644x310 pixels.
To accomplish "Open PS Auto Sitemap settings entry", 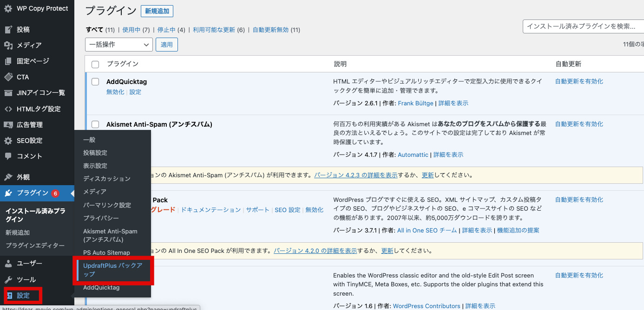I will coord(106,253).
